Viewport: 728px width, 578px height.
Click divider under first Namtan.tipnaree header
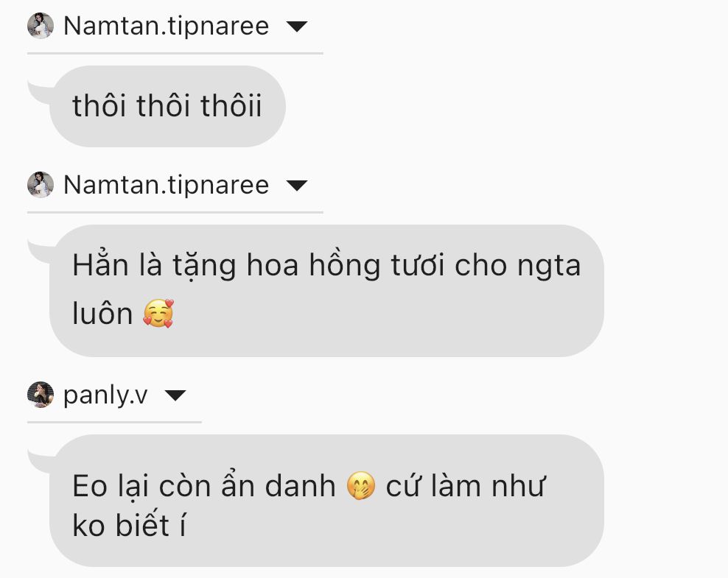point(175,54)
